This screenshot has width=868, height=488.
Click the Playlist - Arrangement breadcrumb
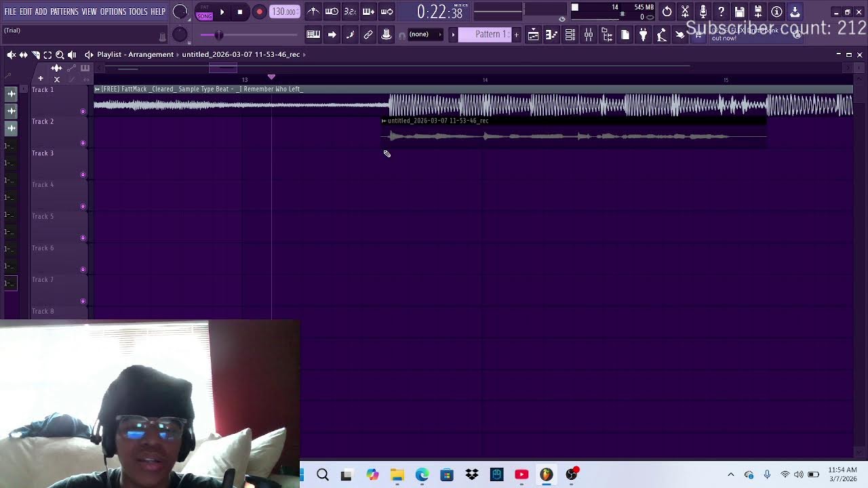135,54
